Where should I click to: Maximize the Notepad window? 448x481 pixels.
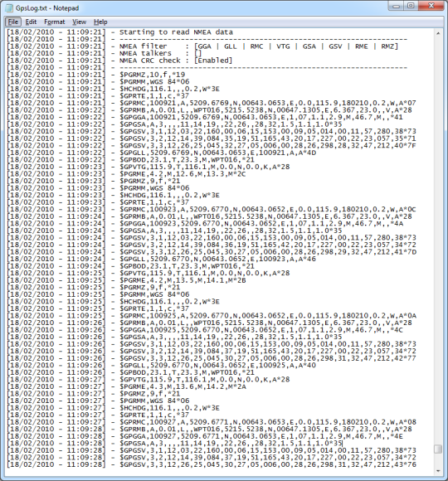[411, 6]
